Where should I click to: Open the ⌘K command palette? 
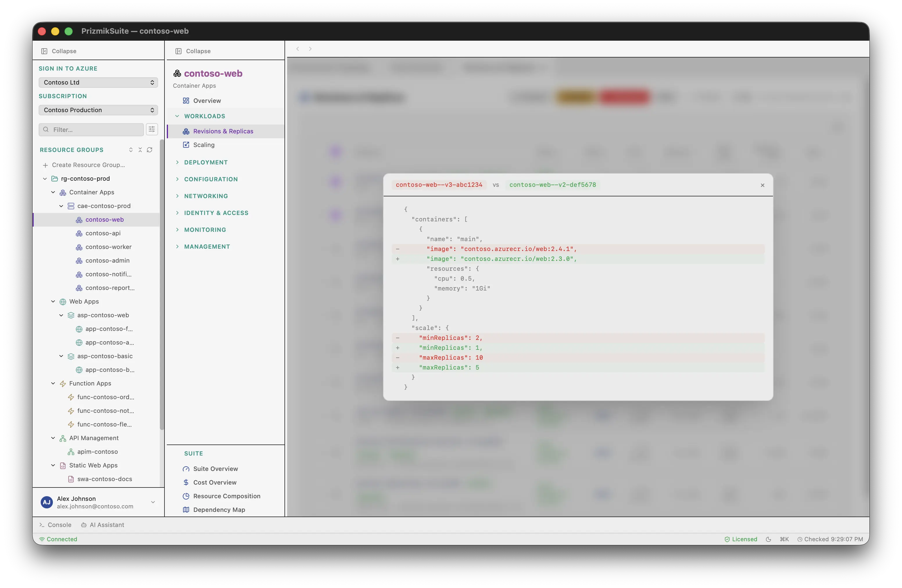(x=784, y=539)
